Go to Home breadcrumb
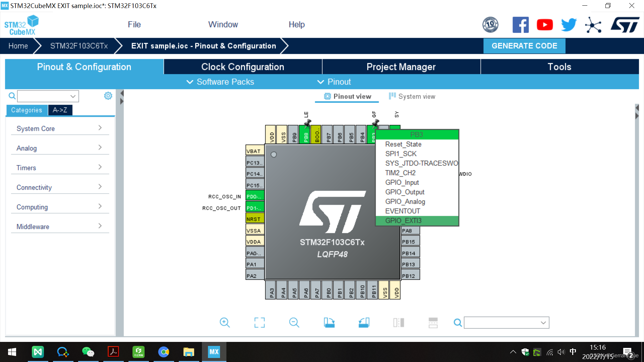Screen dimensions: 644x362 pyautogui.click(x=18, y=46)
